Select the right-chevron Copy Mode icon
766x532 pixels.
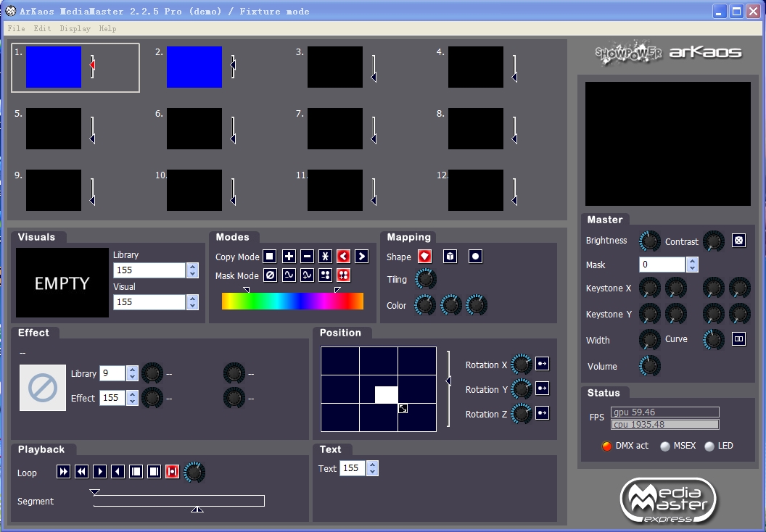tap(361, 257)
